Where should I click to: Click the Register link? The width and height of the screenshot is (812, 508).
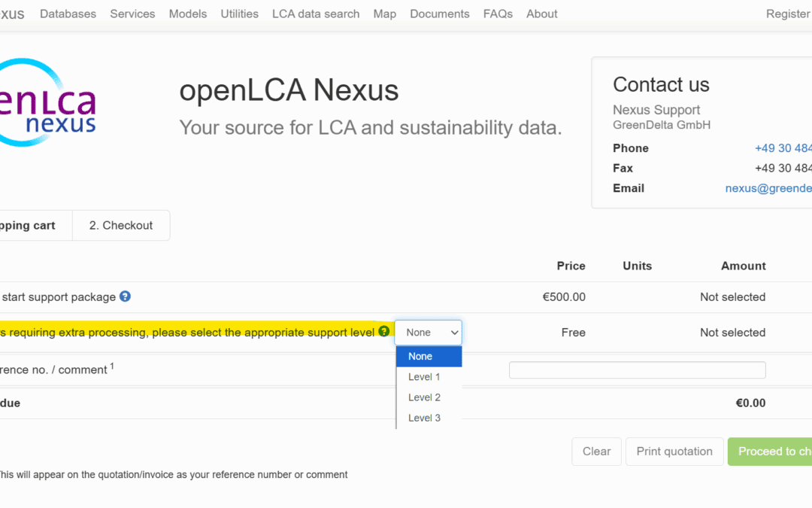tap(788, 14)
